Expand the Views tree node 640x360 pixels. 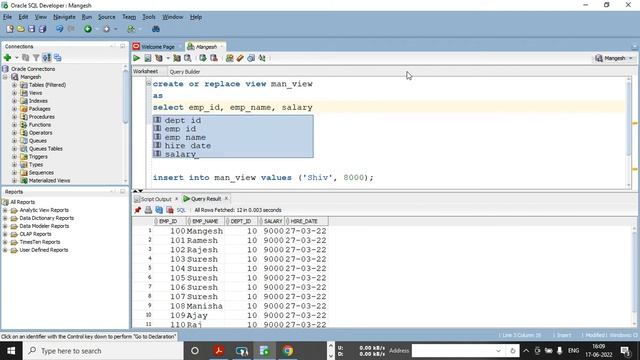click(x=14, y=93)
